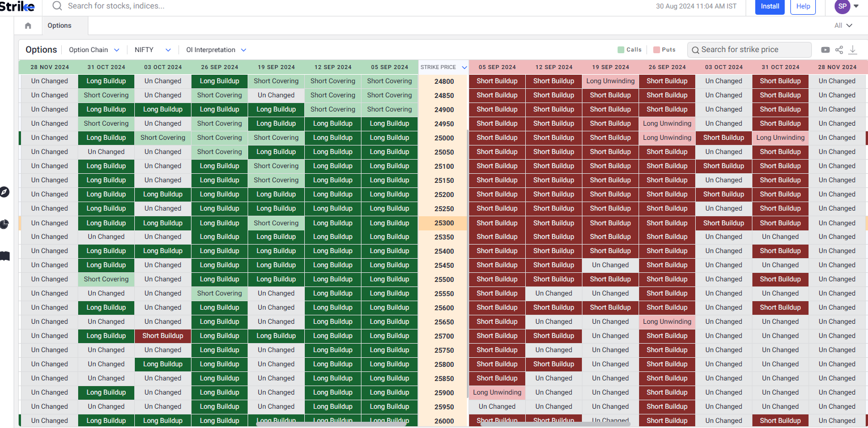868x428 pixels.
Task: Click calls column header 05 SEP 2024
Action: point(390,67)
